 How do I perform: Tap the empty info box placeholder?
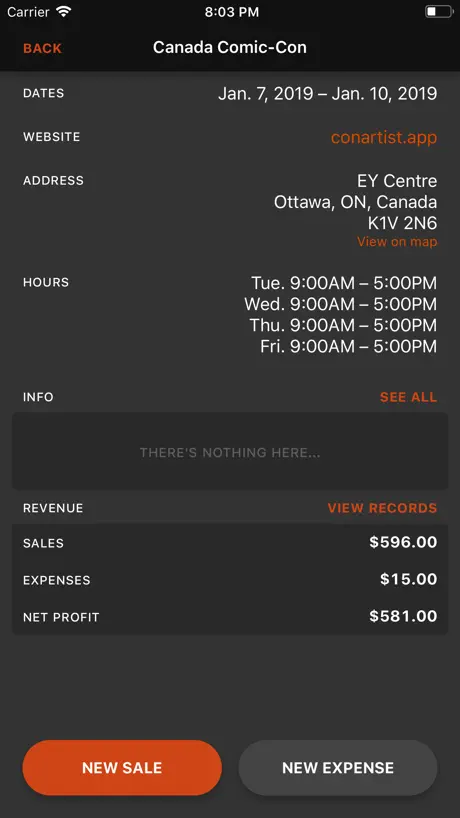230,452
